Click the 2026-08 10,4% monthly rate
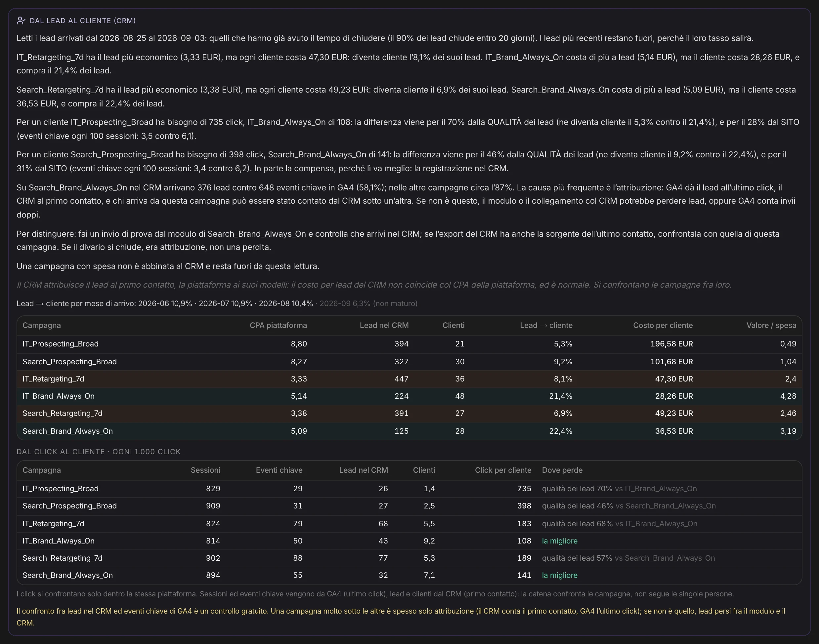 [x=285, y=303]
